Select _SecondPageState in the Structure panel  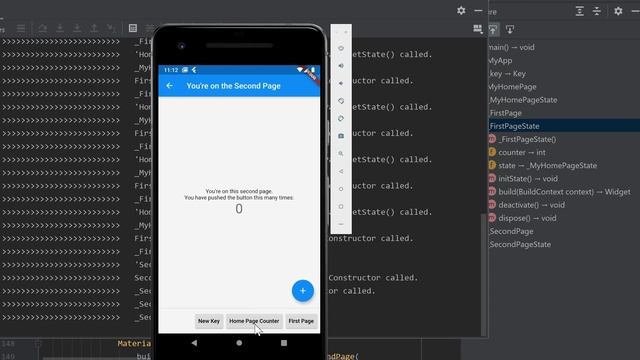(x=520, y=244)
